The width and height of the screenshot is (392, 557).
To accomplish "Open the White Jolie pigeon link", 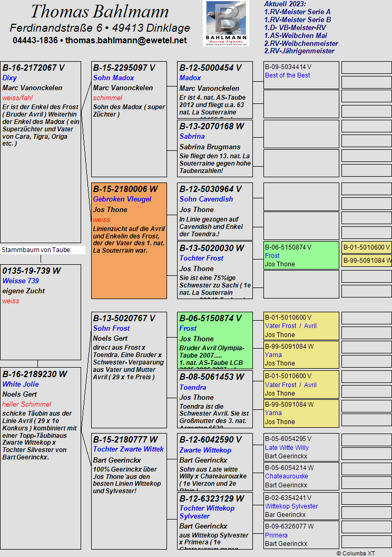I will point(21,385).
